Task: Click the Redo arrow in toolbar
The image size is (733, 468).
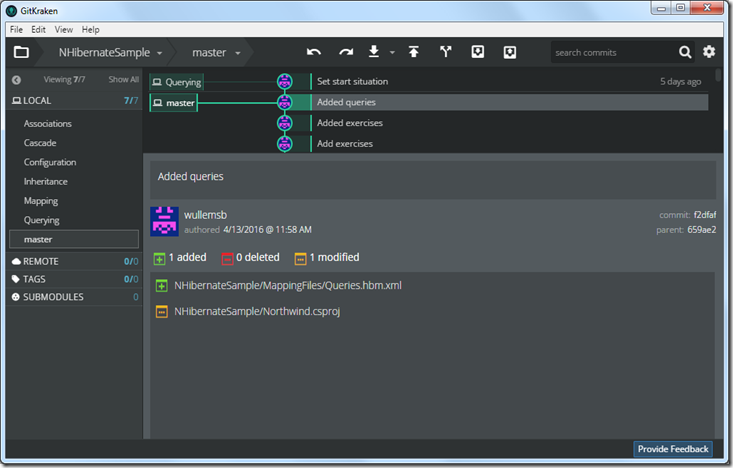Action: [x=346, y=52]
